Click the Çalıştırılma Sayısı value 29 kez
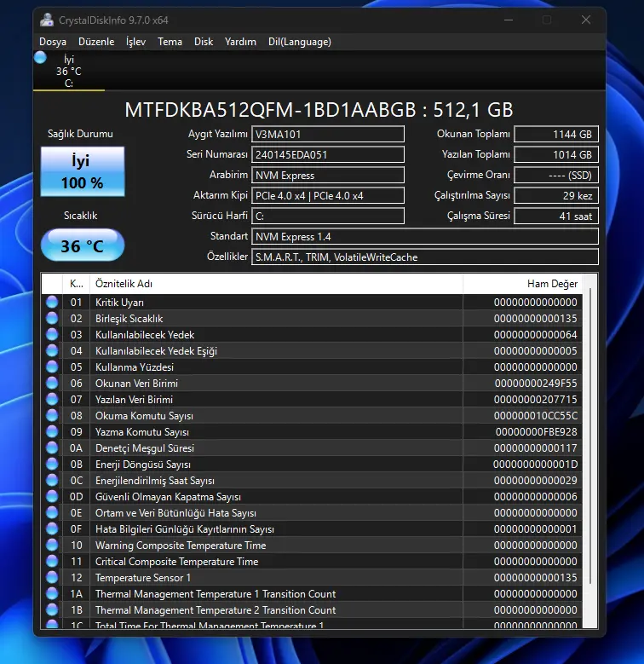 (x=556, y=196)
